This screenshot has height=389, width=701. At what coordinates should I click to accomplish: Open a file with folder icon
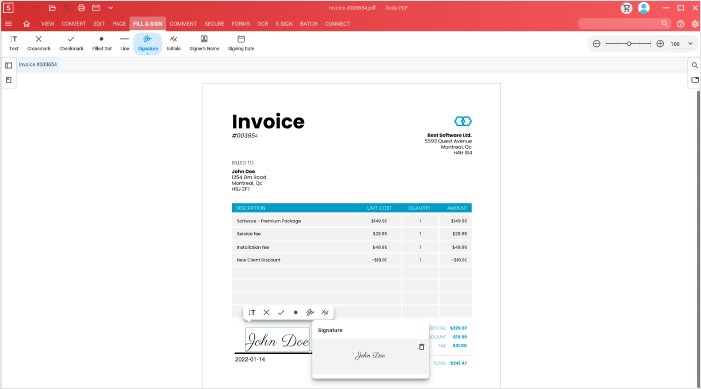pyautogui.click(x=52, y=8)
